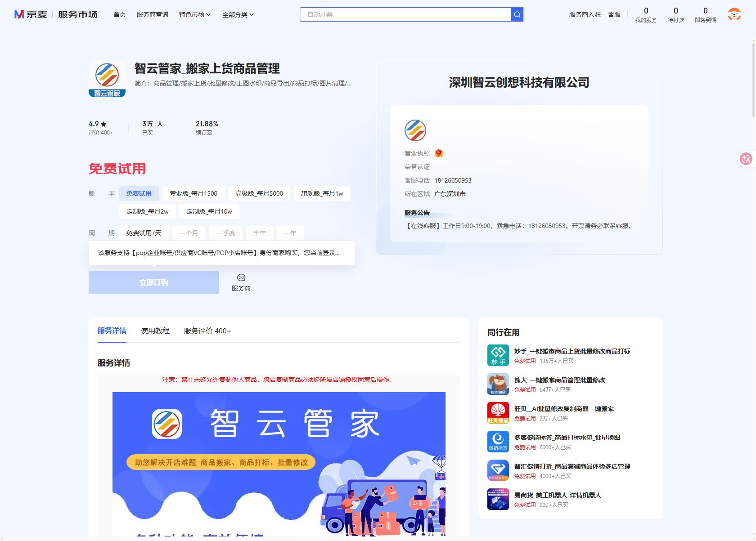Image resolution: width=756 pixels, height=541 pixels.
Task: Select 定制版_每月2w version
Action: 148,211
